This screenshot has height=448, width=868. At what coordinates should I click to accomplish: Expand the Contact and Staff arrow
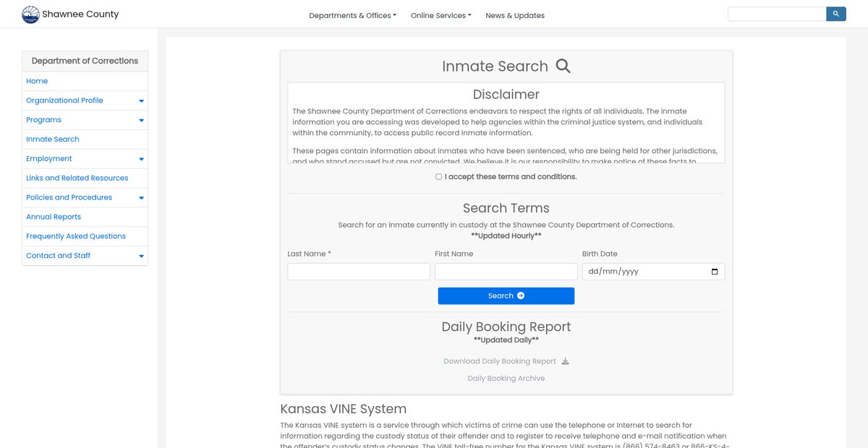coord(141,256)
